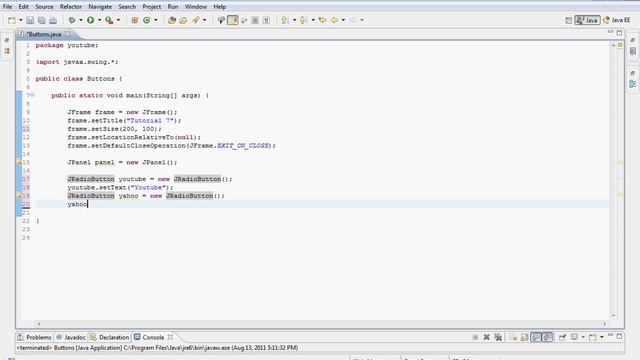Create a new Java package
This screenshot has width=640, height=360.
click(134, 20)
